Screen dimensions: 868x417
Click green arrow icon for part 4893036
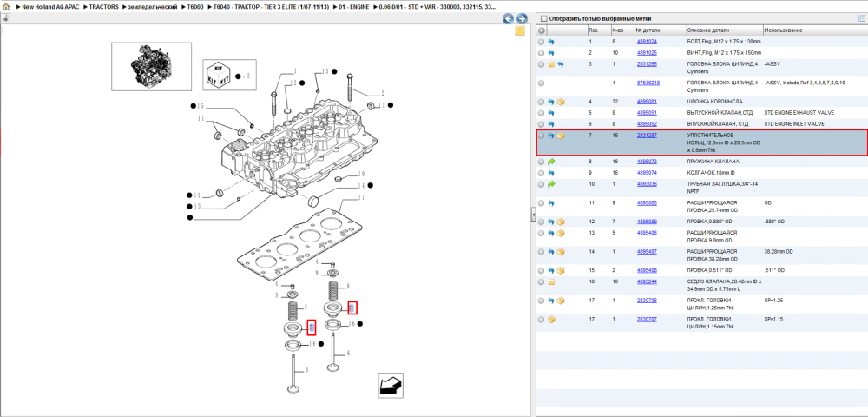click(x=551, y=184)
